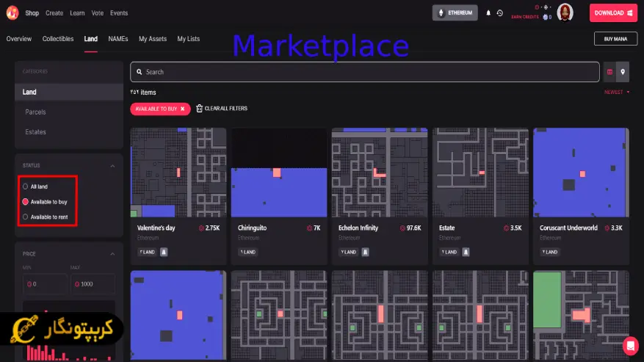Click the Download button
The height and width of the screenshot is (362, 644).
click(x=613, y=12)
